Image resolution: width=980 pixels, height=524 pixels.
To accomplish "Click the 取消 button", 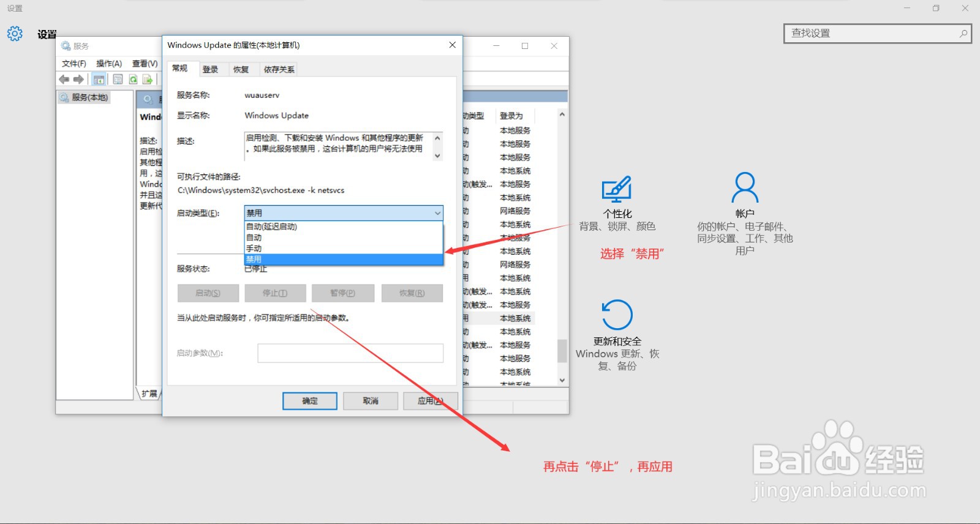I will point(371,401).
